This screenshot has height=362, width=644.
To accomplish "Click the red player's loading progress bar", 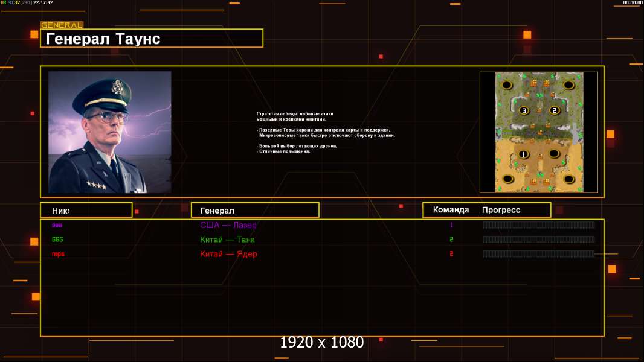I will click(x=538, y=254).
